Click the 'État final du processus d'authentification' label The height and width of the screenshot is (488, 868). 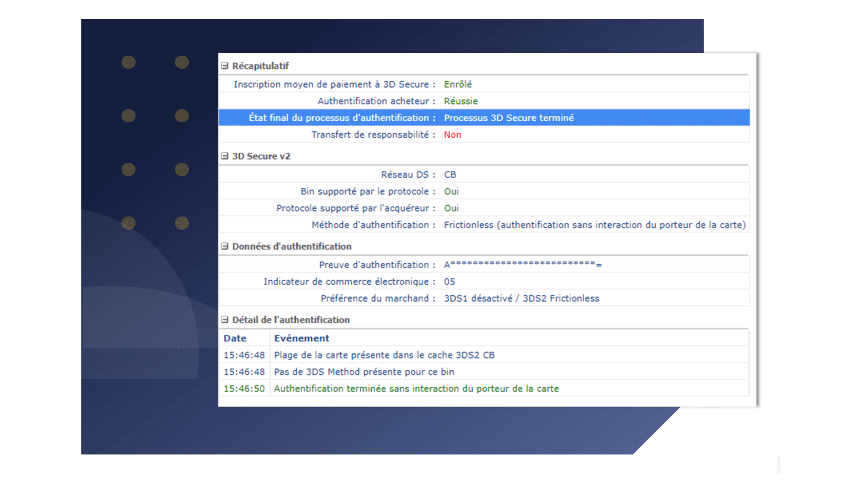click(342, 118)
